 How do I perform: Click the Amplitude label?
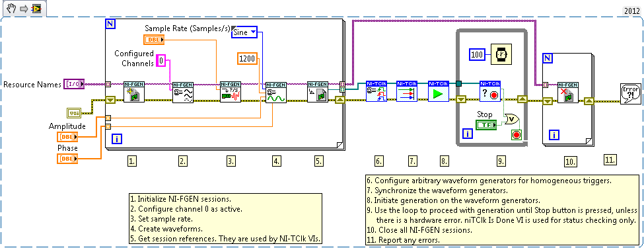tap(67, 126)
